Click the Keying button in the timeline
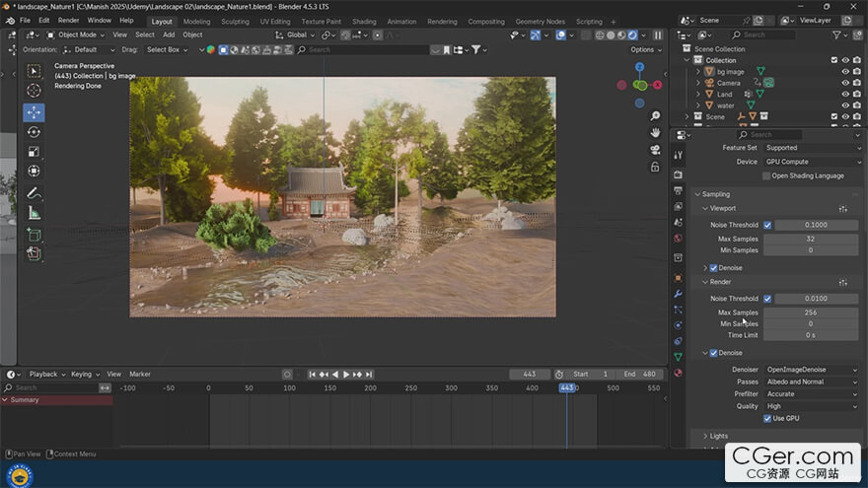Screen dimensions: 868x488 (83, 374)
